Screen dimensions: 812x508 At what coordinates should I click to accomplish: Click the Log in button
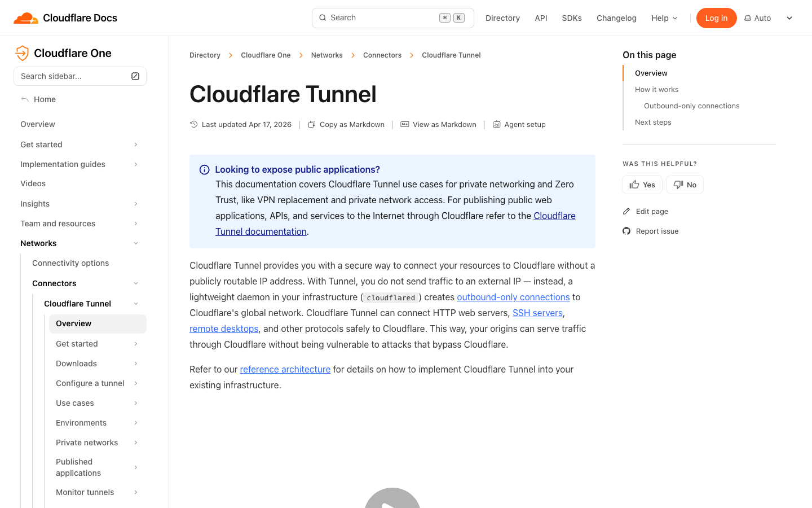pos(716,18)
